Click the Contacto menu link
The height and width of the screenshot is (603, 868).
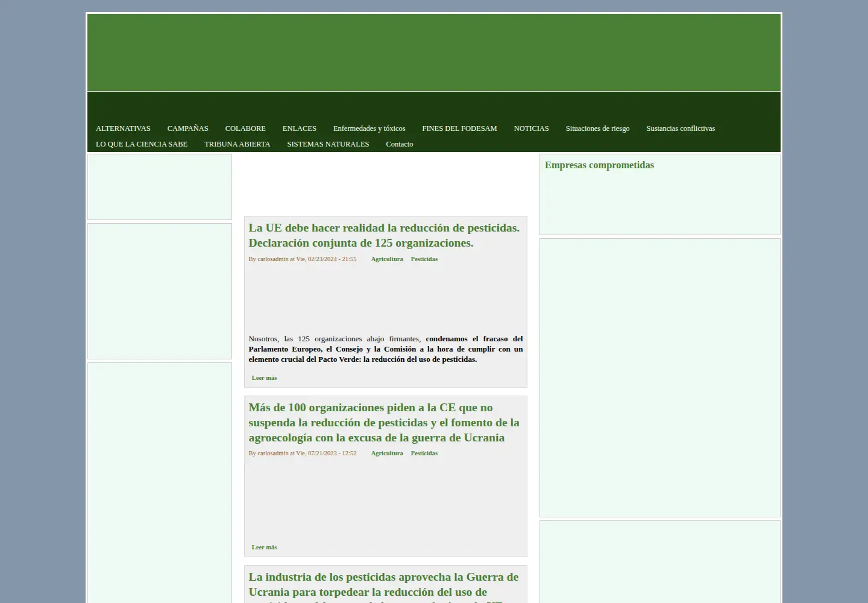tap(399, 144)
